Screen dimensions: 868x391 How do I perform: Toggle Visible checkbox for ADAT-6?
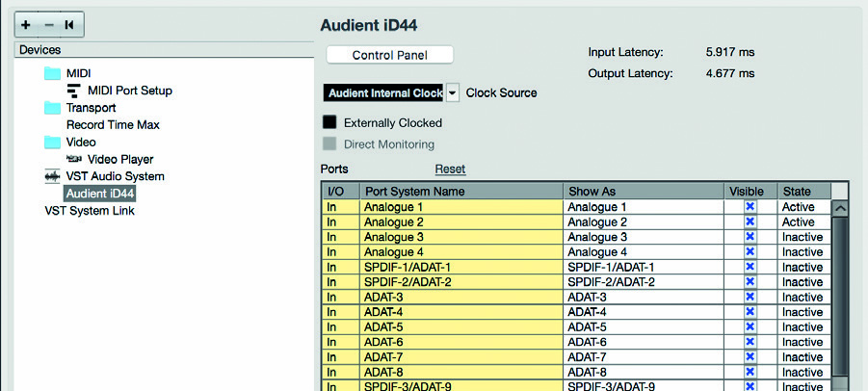coord(750,342)
